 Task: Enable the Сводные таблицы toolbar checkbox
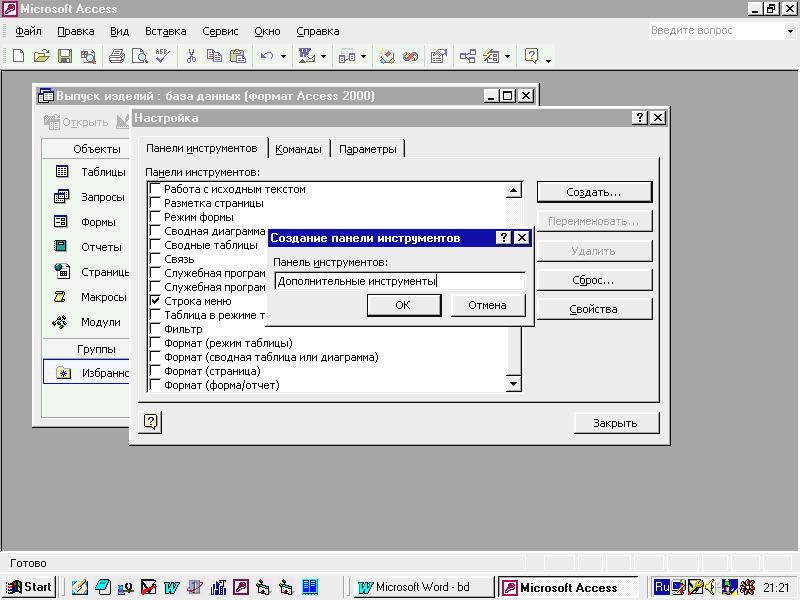(x=155, y=245)
